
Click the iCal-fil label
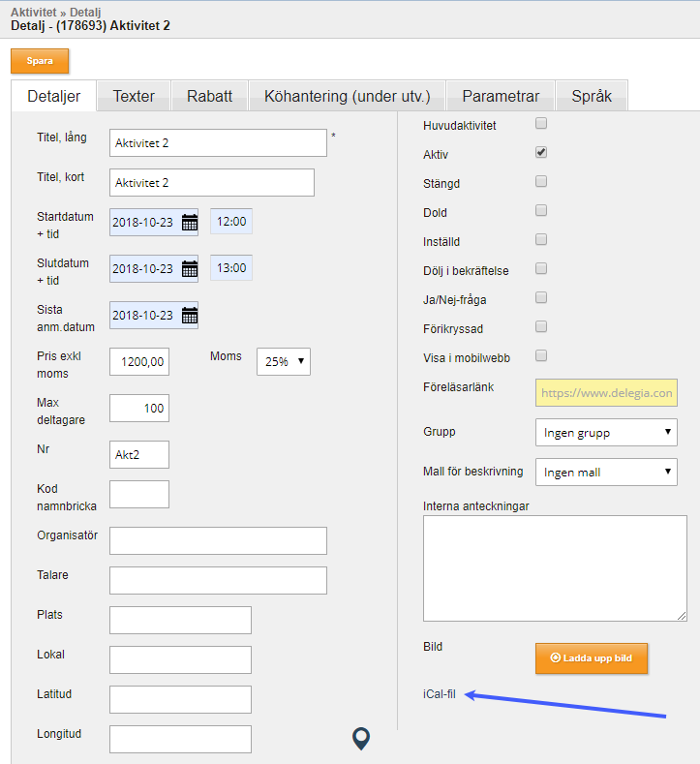pos(440,694)
